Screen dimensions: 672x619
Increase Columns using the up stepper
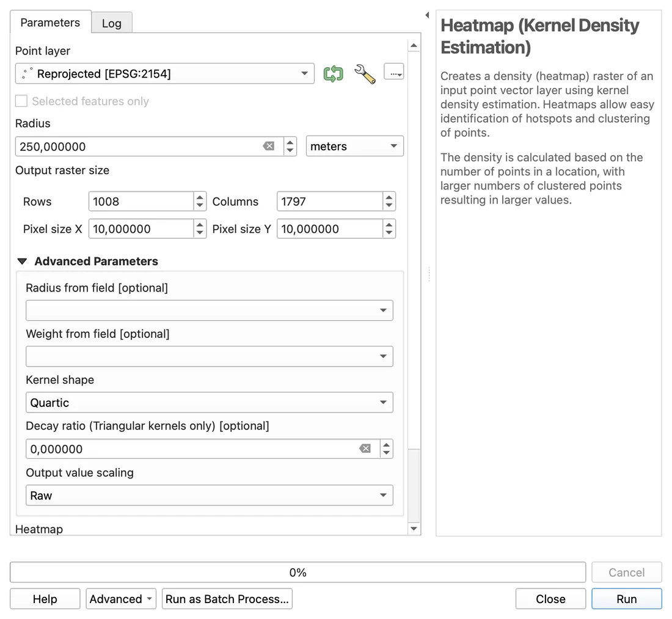point(389,197)
